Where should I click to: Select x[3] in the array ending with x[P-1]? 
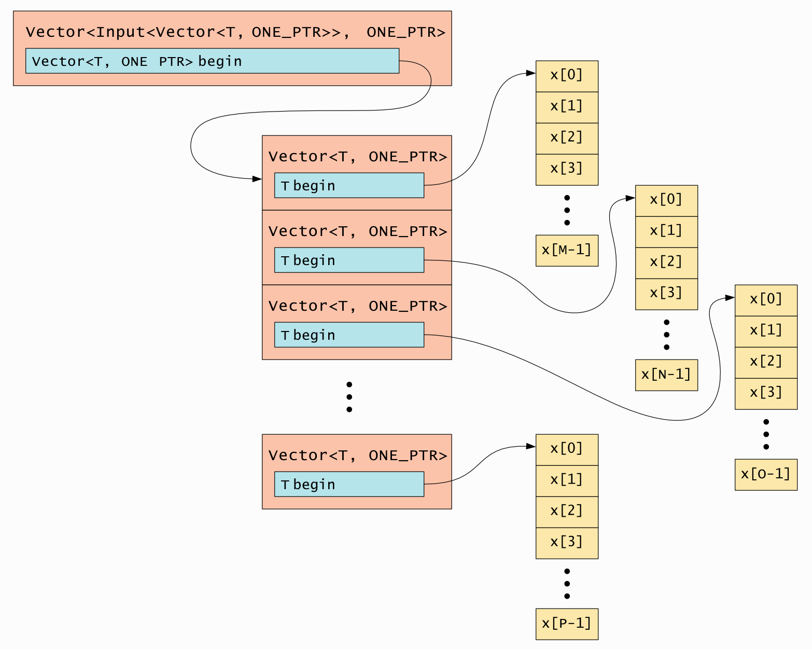pyautogui.click(x=566, y=543)
